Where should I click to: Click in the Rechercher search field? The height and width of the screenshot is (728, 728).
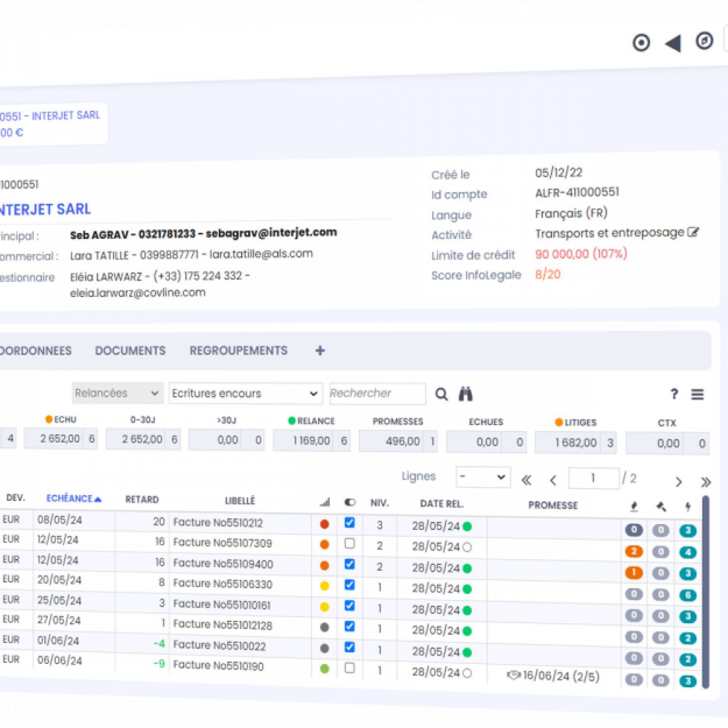(378, 394)
